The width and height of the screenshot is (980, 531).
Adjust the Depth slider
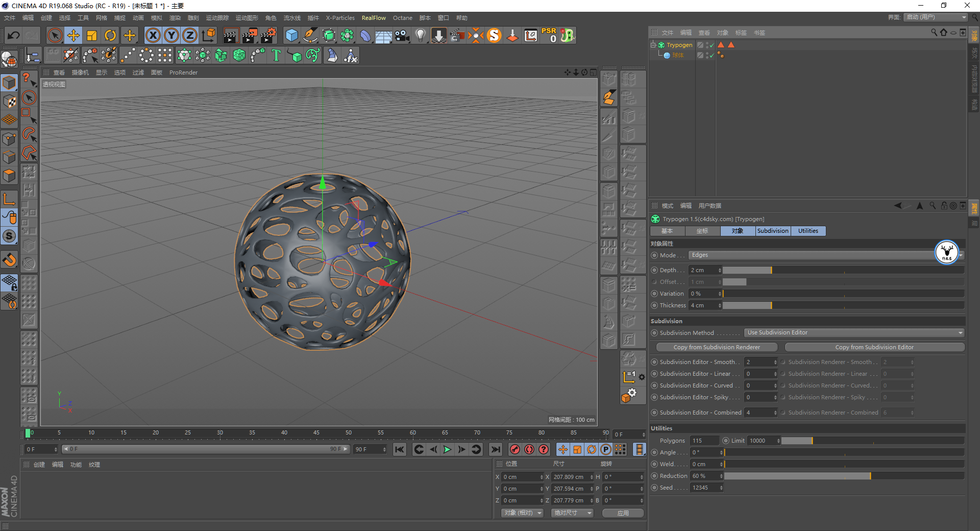click(x=843, y=270)
